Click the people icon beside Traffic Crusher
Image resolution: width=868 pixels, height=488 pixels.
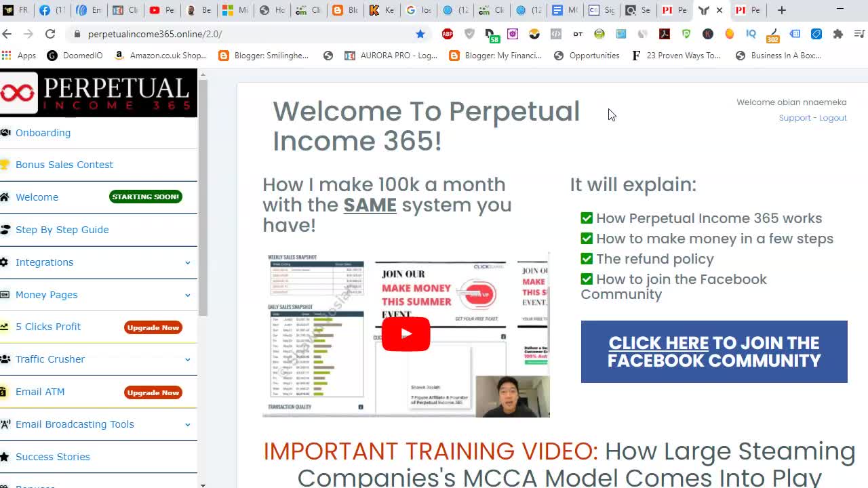pos(5,359)
